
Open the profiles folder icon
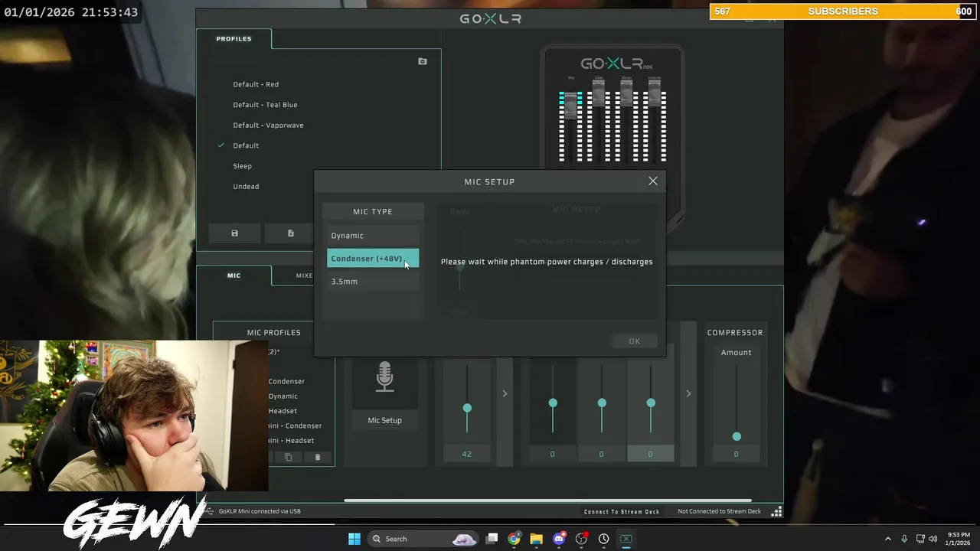pos(423,61)
